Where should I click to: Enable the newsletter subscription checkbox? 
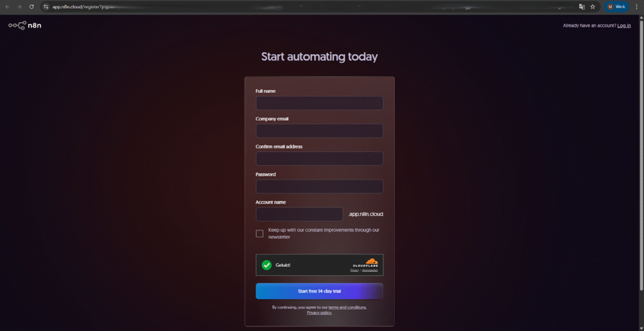click(x=260, y=234)
